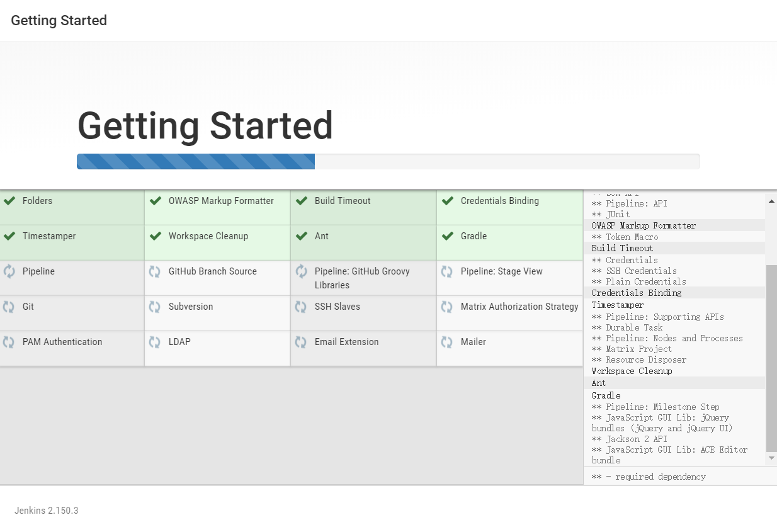Click the '** Pipeline: Supporting APIs' log entry
Viewport: 777px width, 532px height.
pos(658,317)
